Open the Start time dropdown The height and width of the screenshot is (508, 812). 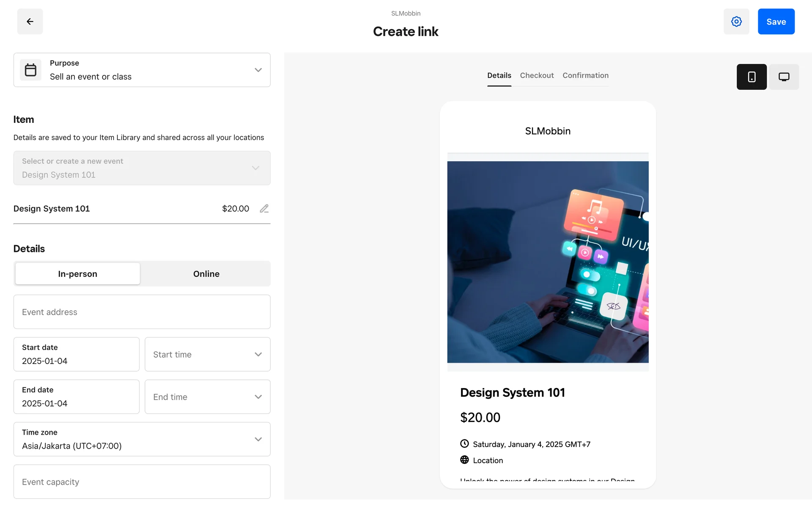207,354
